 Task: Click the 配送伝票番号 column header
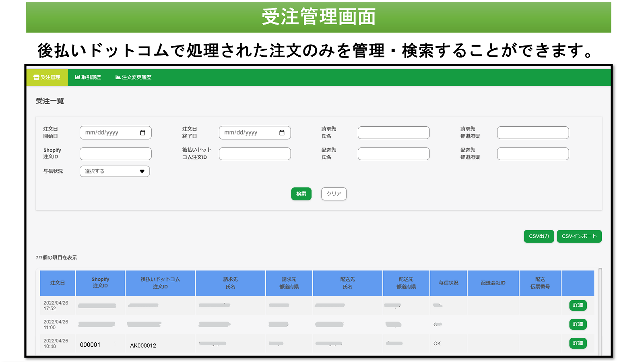(x=540, y=283)
